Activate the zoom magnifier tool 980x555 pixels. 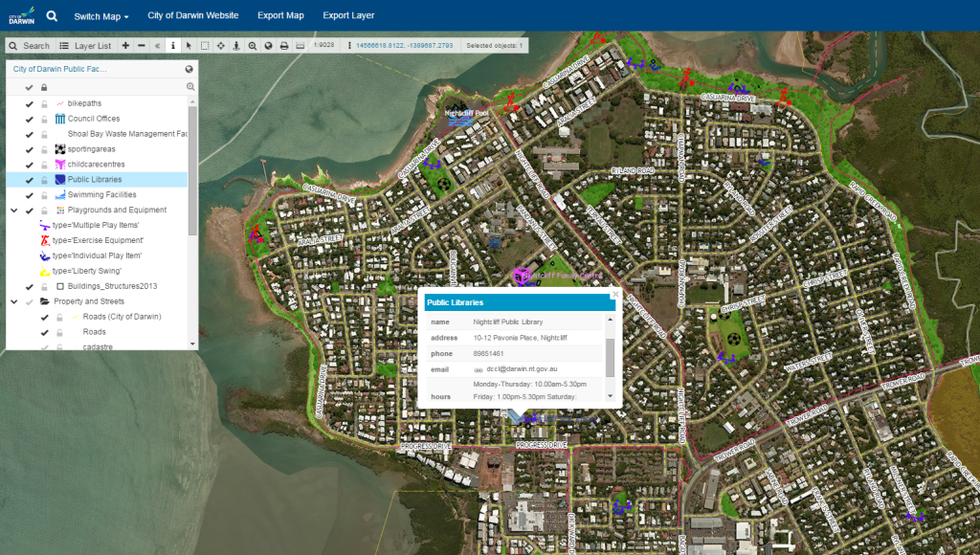[253, 46]
